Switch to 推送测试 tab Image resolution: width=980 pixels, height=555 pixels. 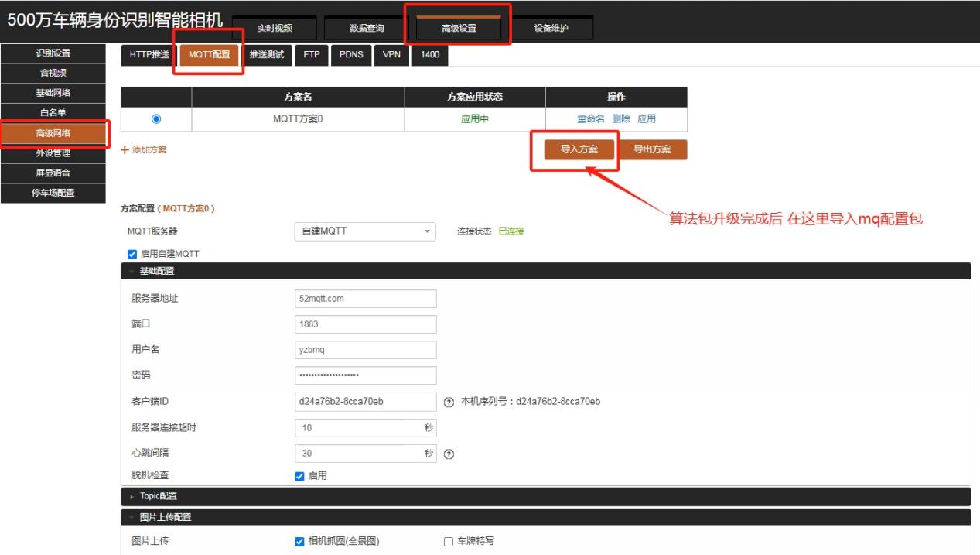pyautogui.click(x=266, y=54)
